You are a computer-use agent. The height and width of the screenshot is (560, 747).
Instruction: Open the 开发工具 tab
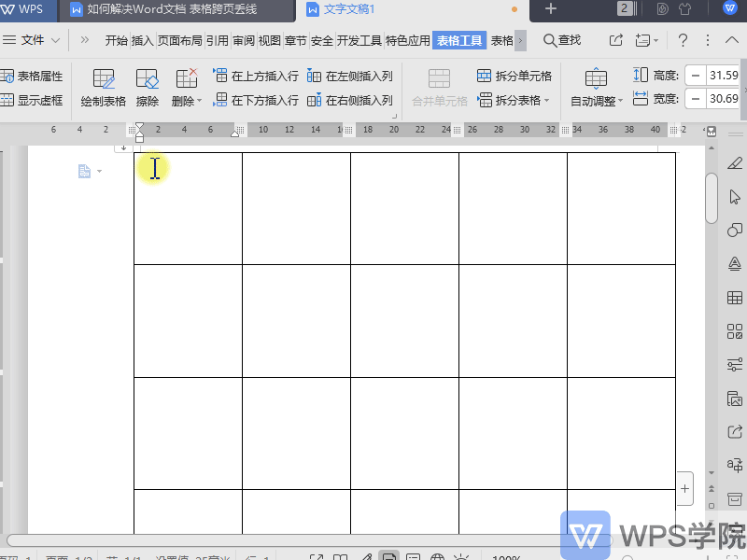coord(359,40)
